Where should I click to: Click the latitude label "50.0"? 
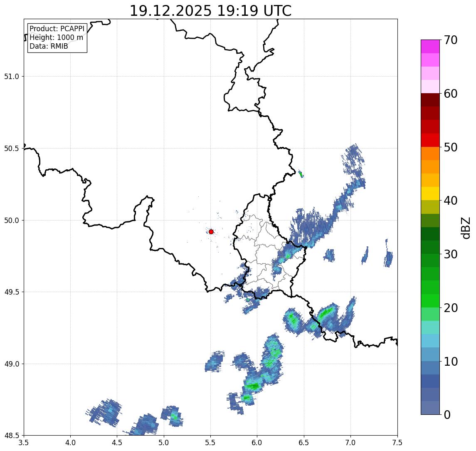pyautogui.click(x=11, y=221)
